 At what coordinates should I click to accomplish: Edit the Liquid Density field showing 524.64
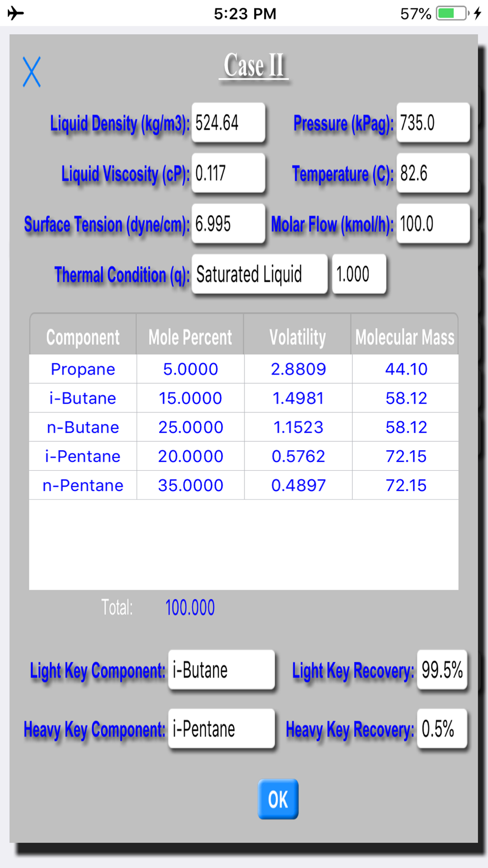pos(228,123)
